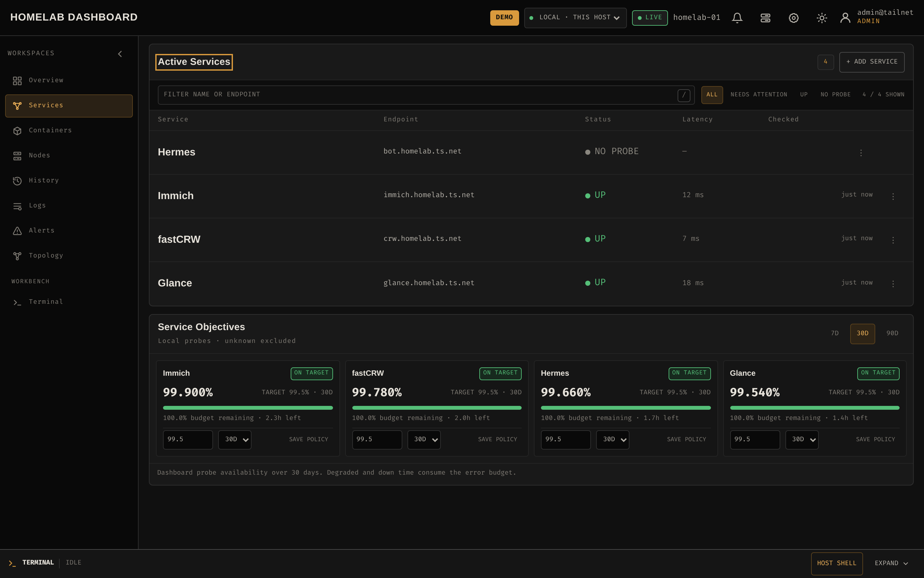
Task: Toggle the LIVE status badge
Action: click(x=649, y=18)
